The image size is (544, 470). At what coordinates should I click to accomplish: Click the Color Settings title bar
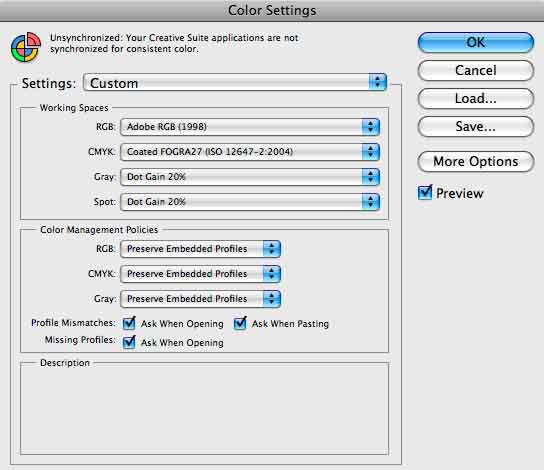(272, 10)
